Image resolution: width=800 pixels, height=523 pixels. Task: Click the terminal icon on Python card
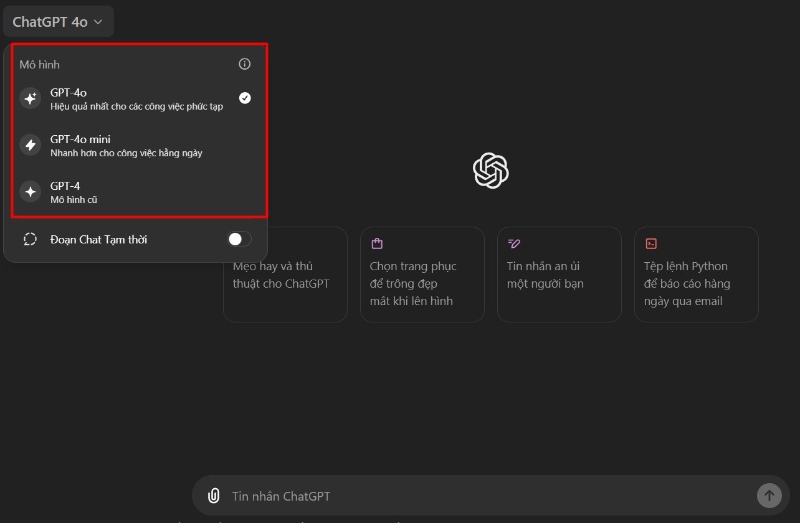pyautogui.click(x=651, y=243)
